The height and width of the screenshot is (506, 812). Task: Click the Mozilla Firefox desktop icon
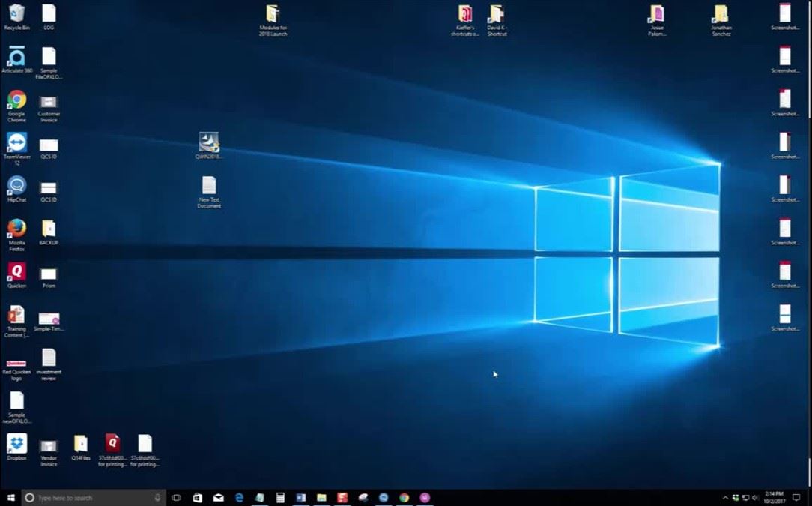16,229
